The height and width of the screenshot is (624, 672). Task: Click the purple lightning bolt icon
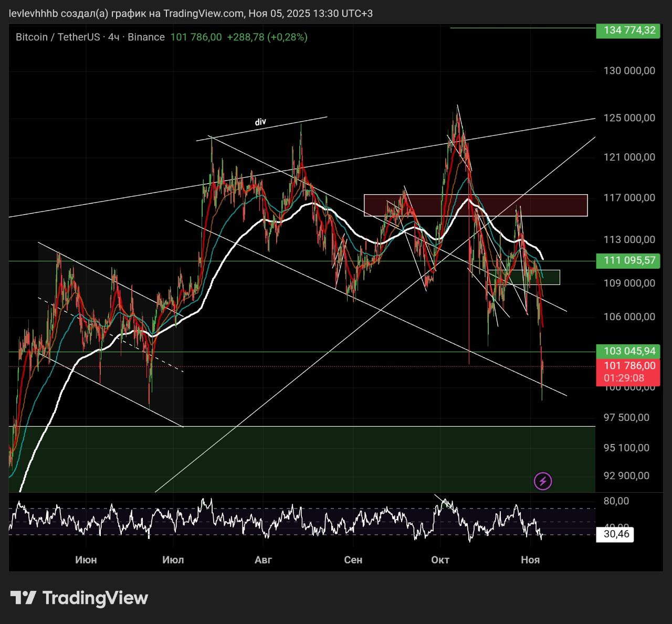click(x=542, y=481)
